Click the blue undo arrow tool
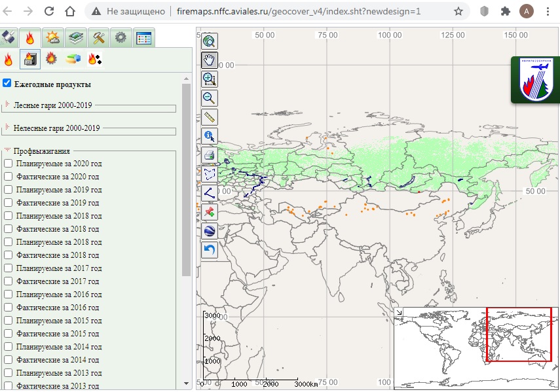Screen dimensions: 560x392 [x=209, y=250]
